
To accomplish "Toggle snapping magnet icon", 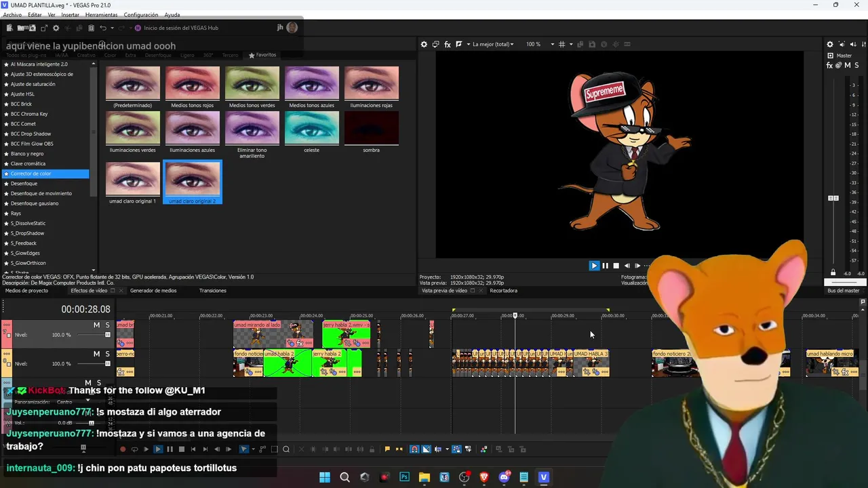I will tap(414, 449).
